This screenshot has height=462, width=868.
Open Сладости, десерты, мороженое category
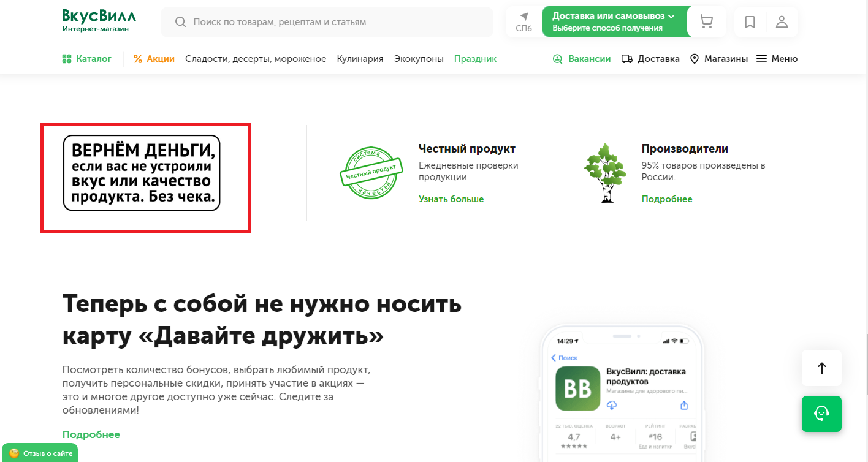click(x=256, y=59)
